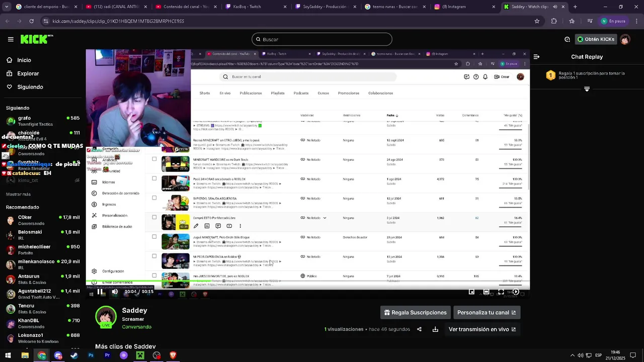This screenshot has width=644, height=362.
Task: Switch to KasBsq - Twitch tab
Action: pos(255,7)
